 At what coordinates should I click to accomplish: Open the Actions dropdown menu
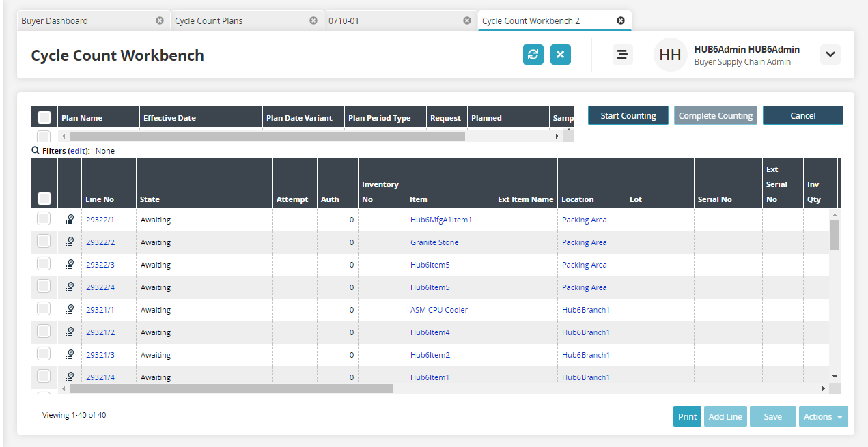point(823,416)
